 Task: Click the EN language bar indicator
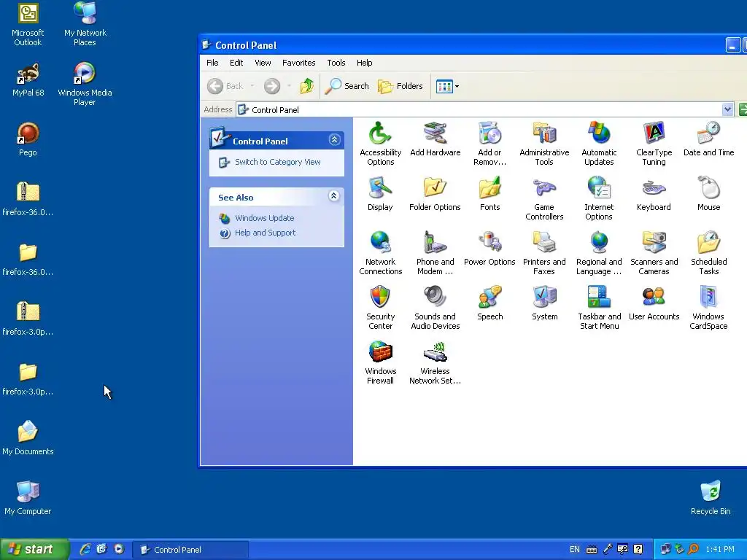coord(575,550)
